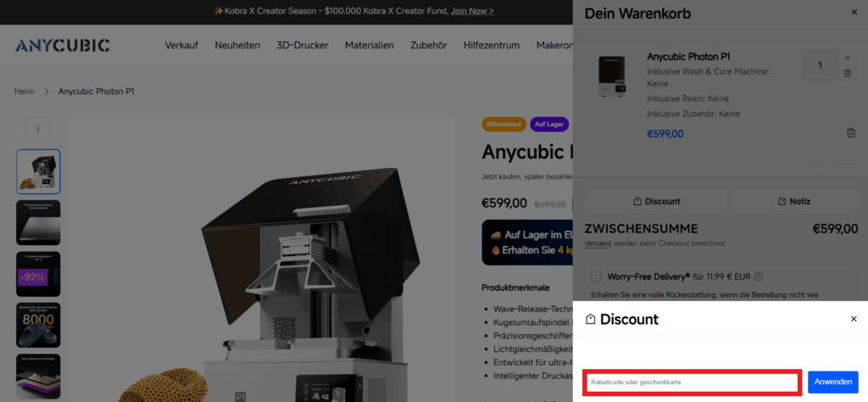Close the Dein Warenkorb cart drawer
Screen dimensions: 868x402
pos(854,12)
